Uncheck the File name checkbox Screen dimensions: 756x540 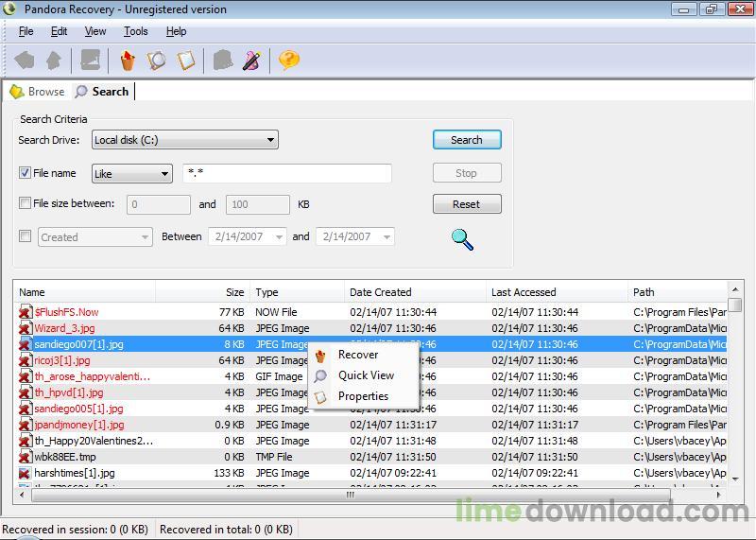click(x=26, y=173)
